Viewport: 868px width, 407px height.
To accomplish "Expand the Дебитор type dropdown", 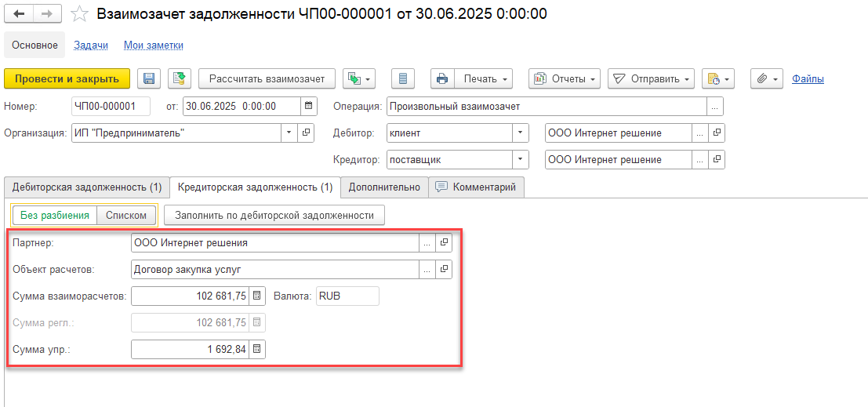I will tap(521, 133).
